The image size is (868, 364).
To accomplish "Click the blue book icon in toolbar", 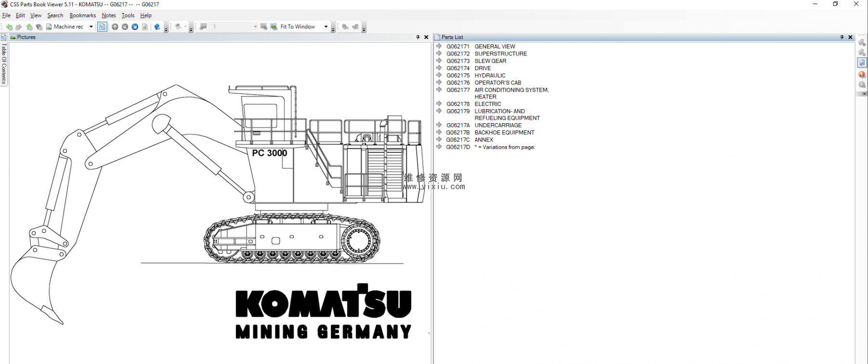I will [157, 27].
